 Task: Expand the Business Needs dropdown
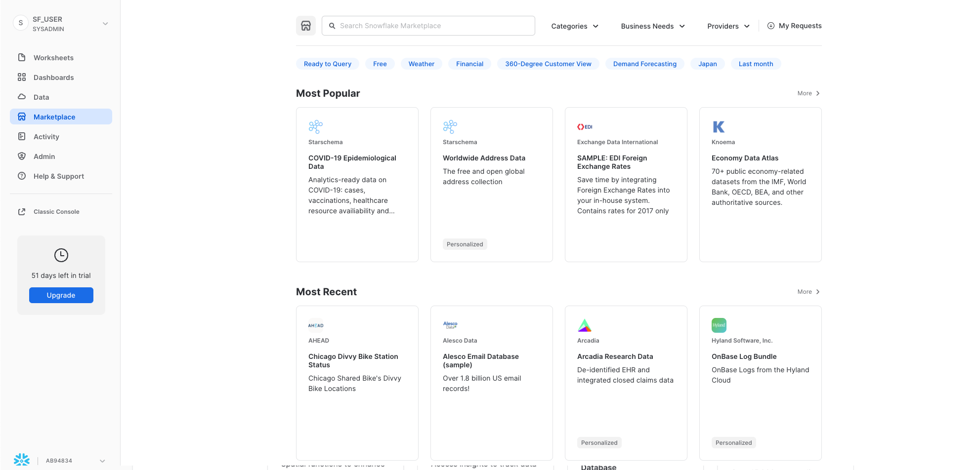click(x=652, y=26)
